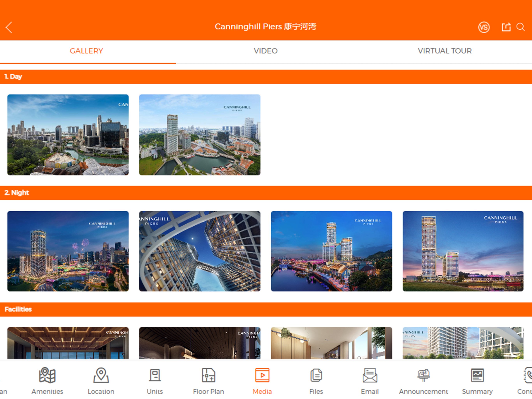532x399 pixels.
Task: Open the VS compare icon
Action: point(484,27)
